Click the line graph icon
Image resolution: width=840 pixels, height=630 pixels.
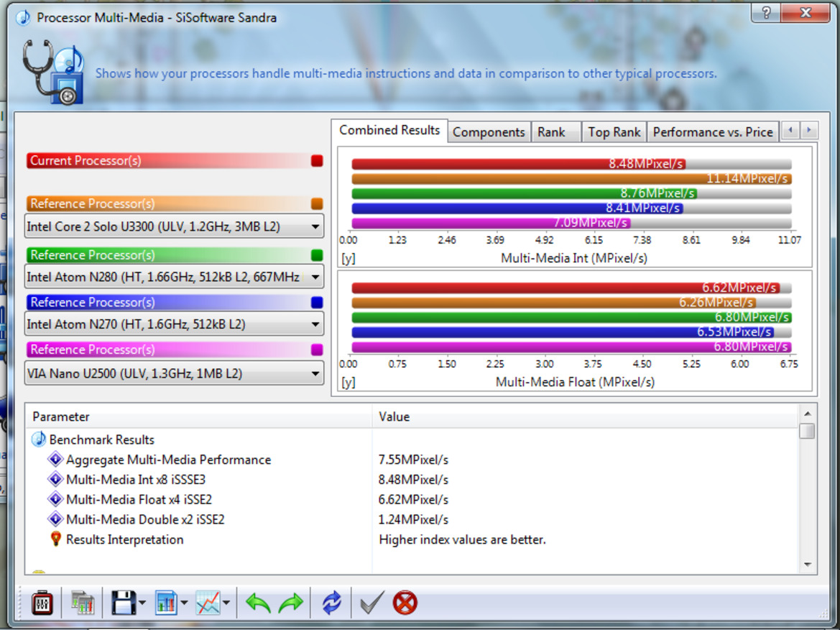208,603
